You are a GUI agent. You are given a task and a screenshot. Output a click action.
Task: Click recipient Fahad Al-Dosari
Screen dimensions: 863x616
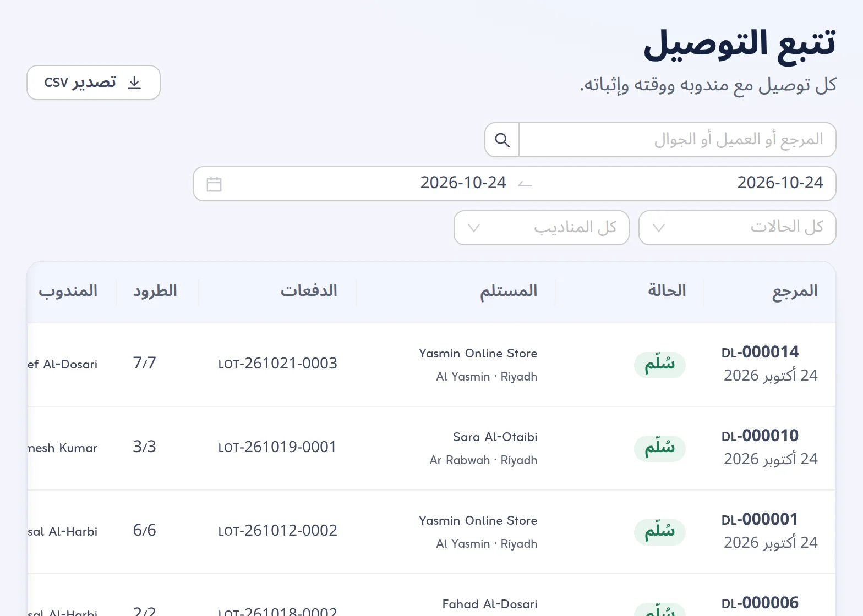490,604
